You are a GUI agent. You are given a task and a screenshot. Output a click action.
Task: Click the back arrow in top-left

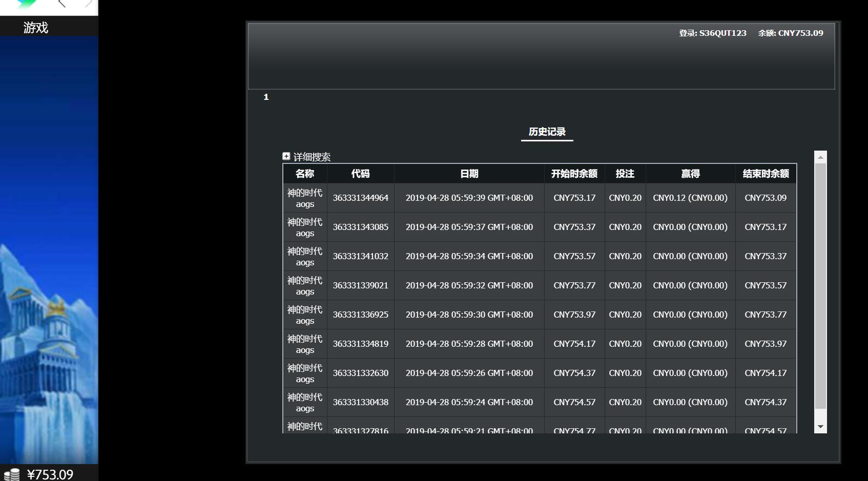click(x=62, y=4)
